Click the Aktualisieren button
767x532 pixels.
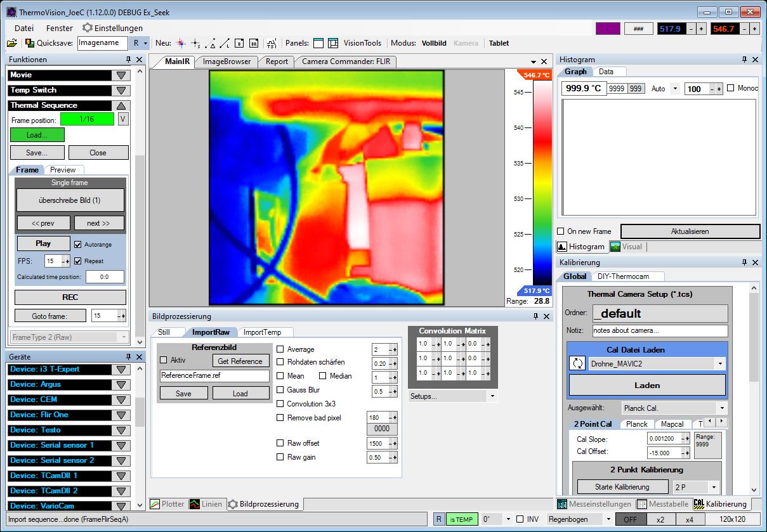click(x=690, y=231)
